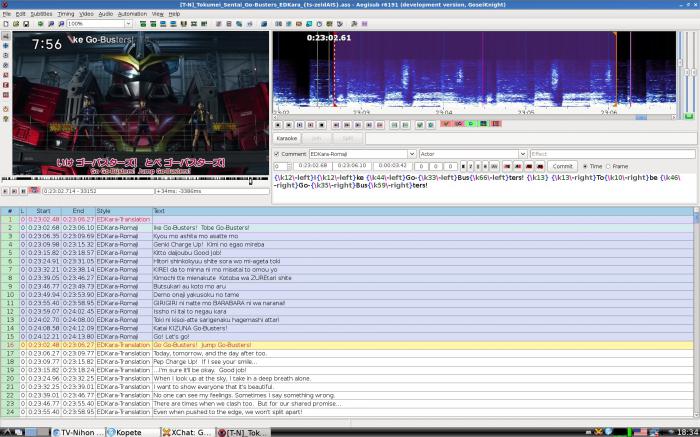Image resolution: width=700 pixels, height=437 pixels.
Task: Open the File menu
Action: coord(7,14)
